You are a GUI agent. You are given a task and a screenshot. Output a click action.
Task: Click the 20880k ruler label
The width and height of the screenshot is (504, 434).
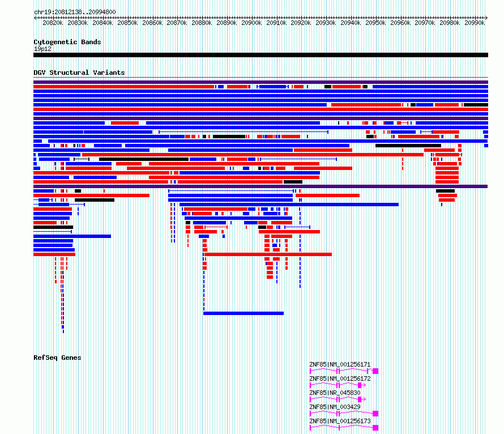(202, 23)
